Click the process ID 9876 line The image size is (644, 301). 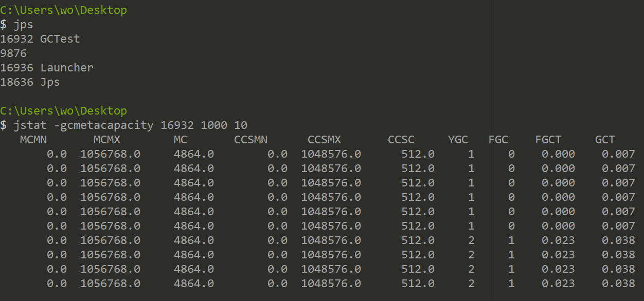(13, 53)
